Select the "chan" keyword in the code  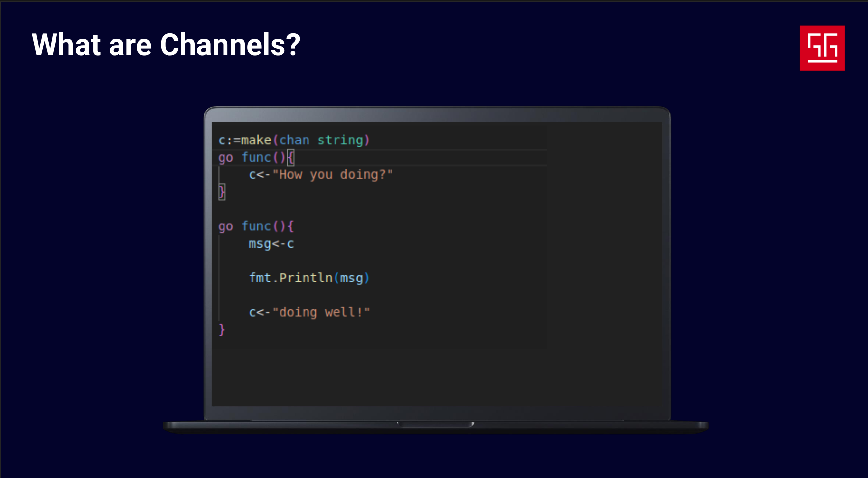click(x=294, y=141)
